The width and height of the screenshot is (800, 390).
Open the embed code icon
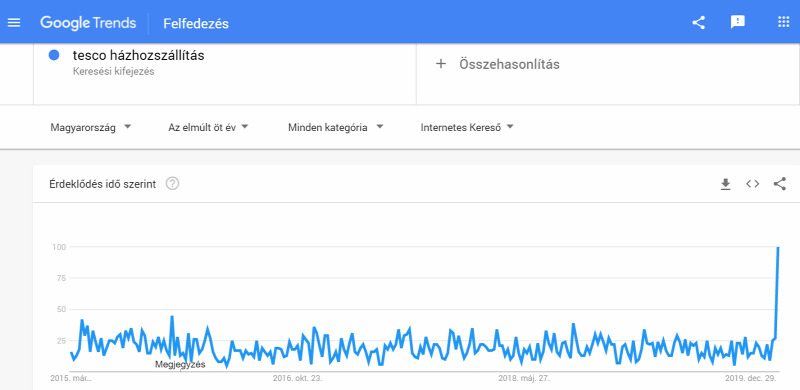tap(753, 184)
